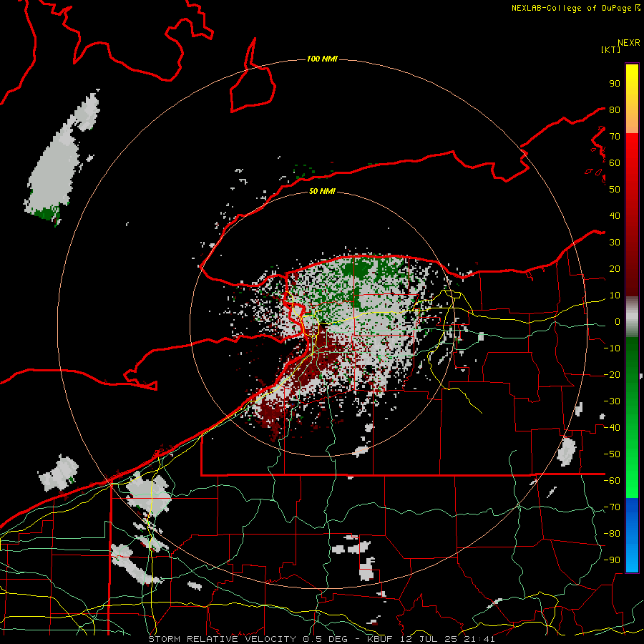Click the 10 value on velocity scale
Image resolution: width=644 pixels, height=644 pixels.
click(x=615, y=296)
